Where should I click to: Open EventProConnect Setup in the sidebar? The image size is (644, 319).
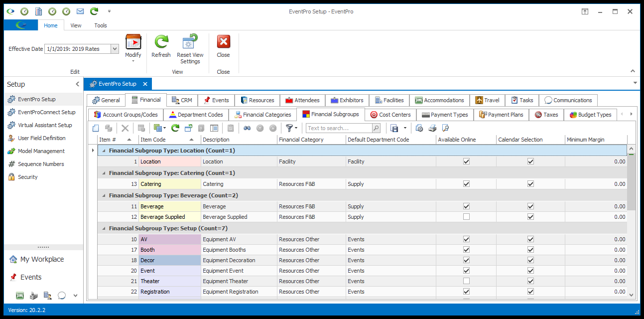pyautogui.click(x=44, y=112)
